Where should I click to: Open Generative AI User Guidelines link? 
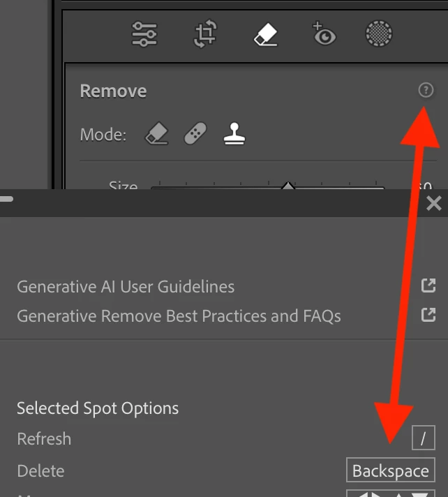point(126,287)
